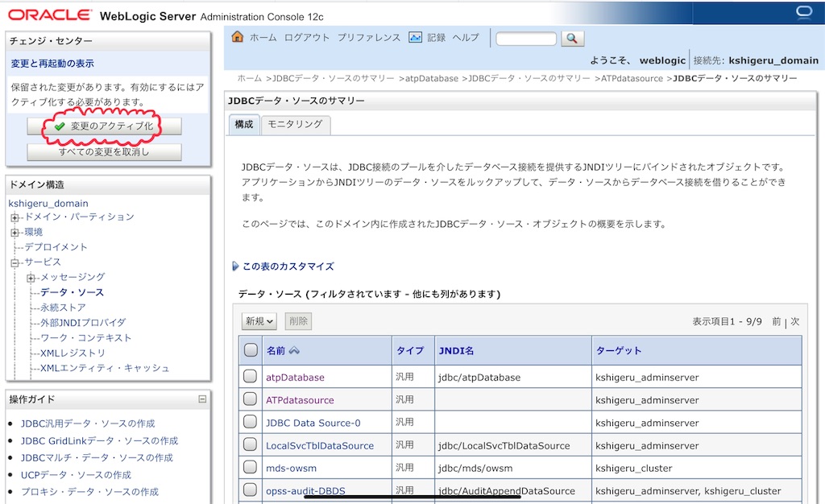
Task: Select 外部JNDIプロバイダ tree item
Action: click(83, 323)
